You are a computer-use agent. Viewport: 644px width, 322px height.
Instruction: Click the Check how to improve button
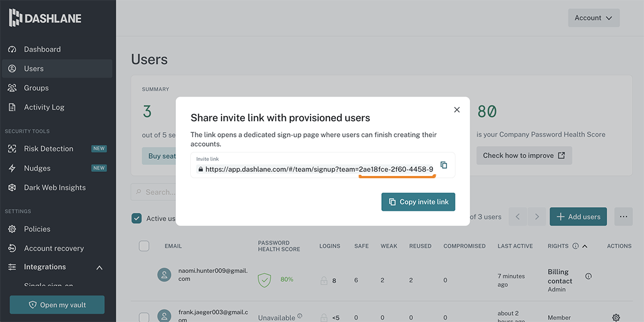click(524, 156)
